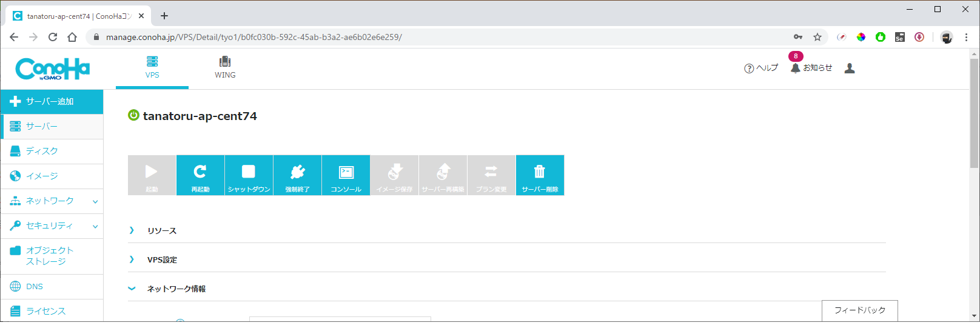Viewport: 980px width, 331px height.
Task: Click the green power status icon
Action: click(x=133, y=115)
